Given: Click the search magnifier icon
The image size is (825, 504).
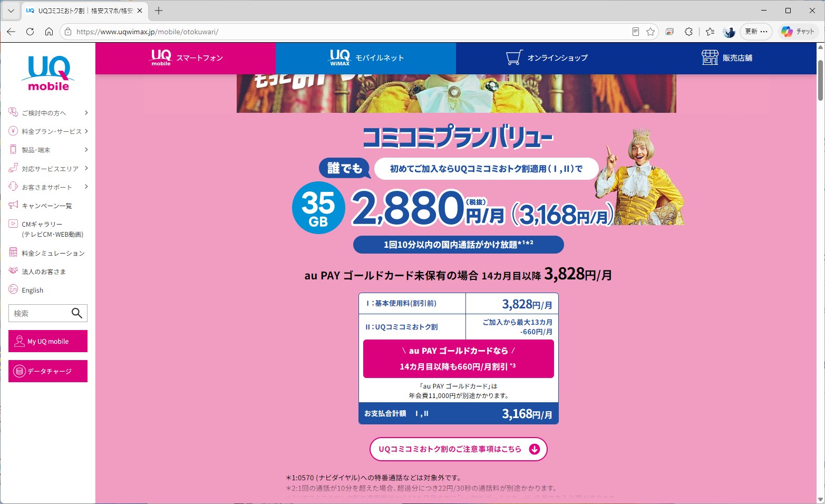Looking at the screenshot, I should point(77,313).
